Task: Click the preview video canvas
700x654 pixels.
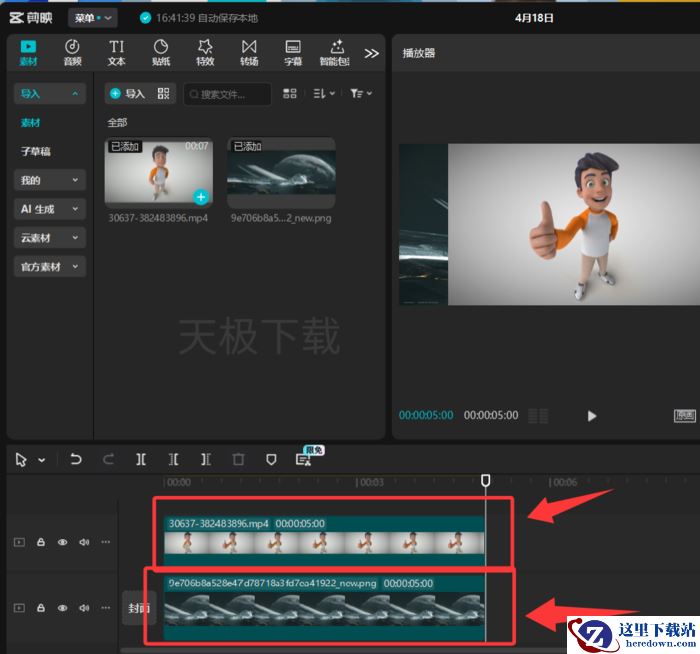Action: click(x=549, y=225)
